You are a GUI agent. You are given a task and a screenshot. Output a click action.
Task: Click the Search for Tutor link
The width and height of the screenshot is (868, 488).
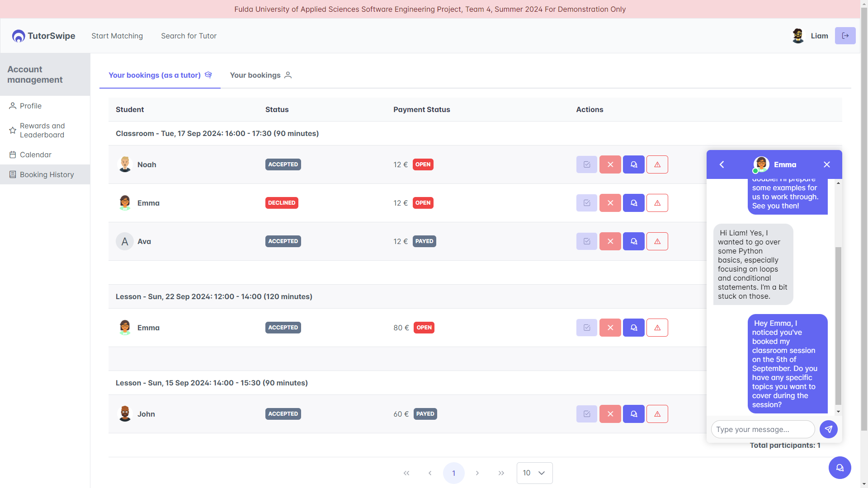[x=189, y=36]
